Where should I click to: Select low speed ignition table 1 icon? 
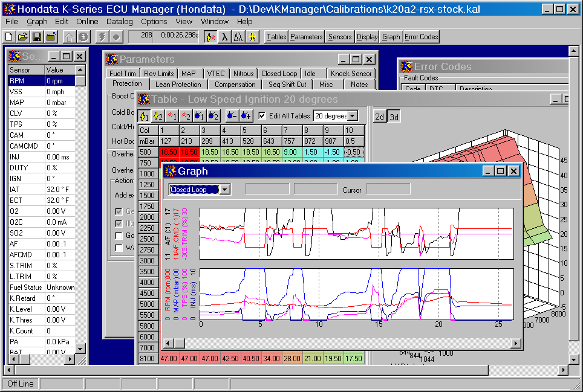[x=145, y=116]
